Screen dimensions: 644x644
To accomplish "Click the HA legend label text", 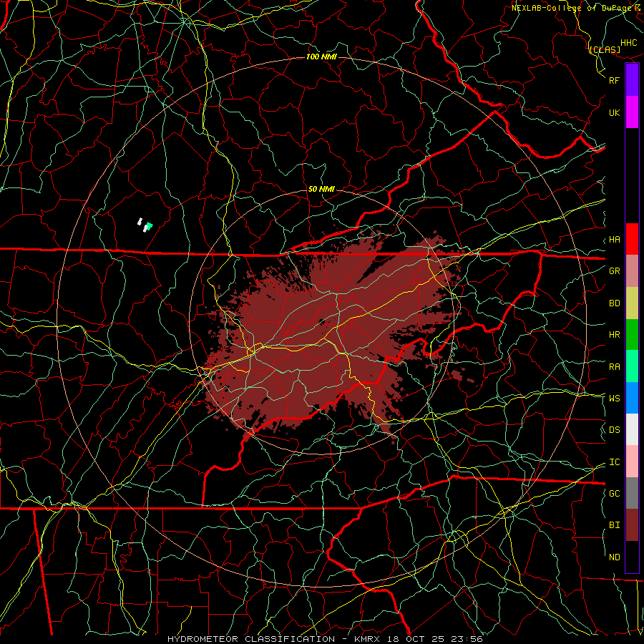I will [615, 240].
